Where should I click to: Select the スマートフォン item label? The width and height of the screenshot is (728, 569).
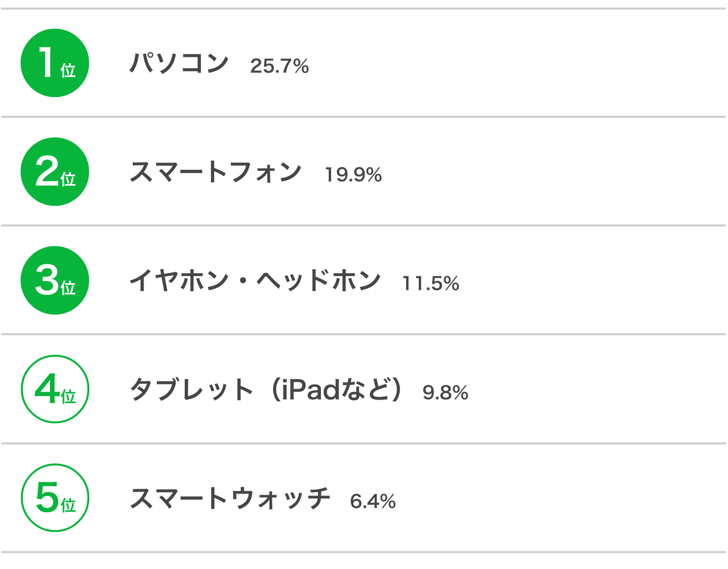click(216, 172)
